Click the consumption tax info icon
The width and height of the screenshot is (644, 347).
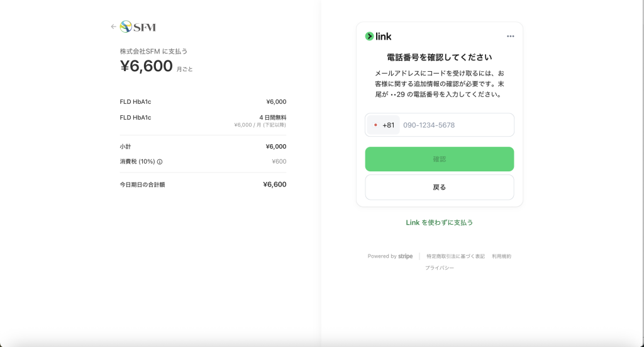click(160, 162)
